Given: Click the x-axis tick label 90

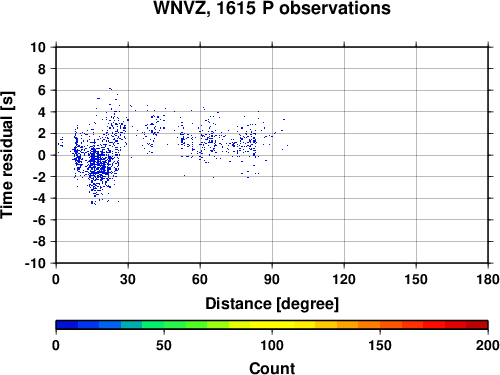Looking at the screenshot, I should point(272,279).
